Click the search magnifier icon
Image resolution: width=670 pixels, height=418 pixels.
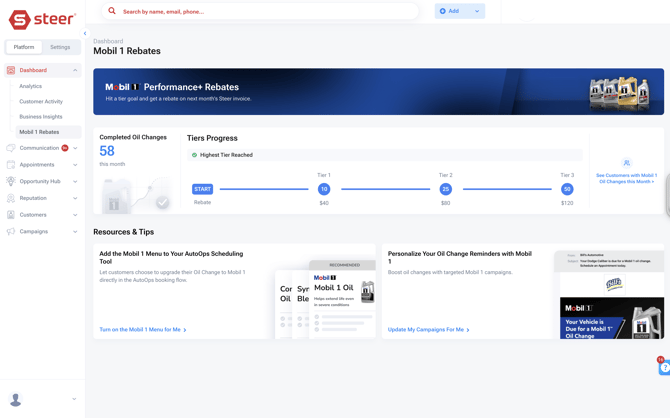112,11
